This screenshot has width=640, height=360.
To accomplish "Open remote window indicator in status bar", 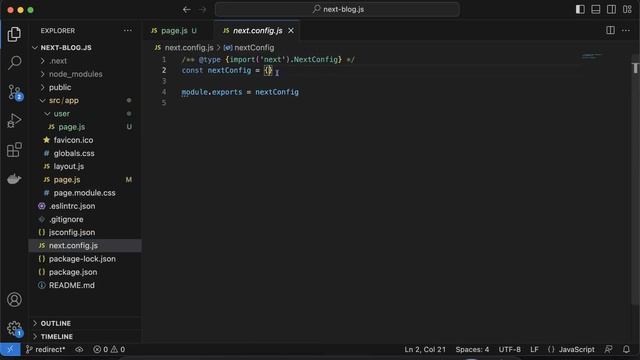I will pyautogui.click(x=10, y=349).
